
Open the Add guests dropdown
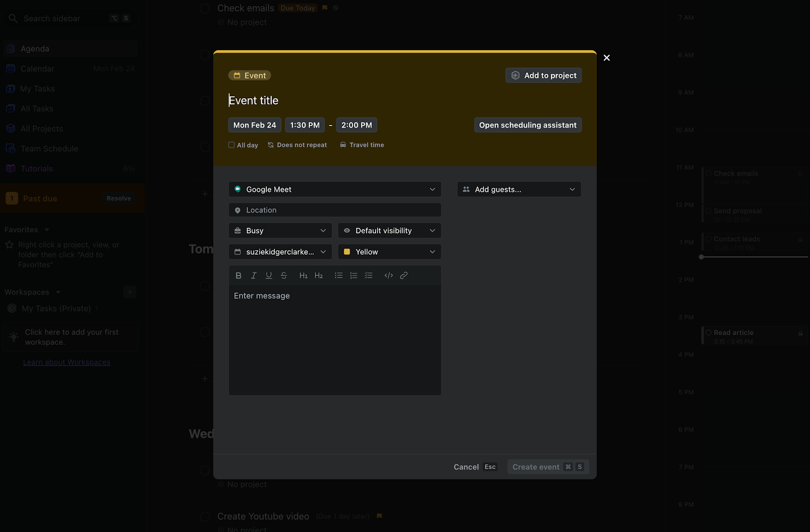tap(519, 189)
